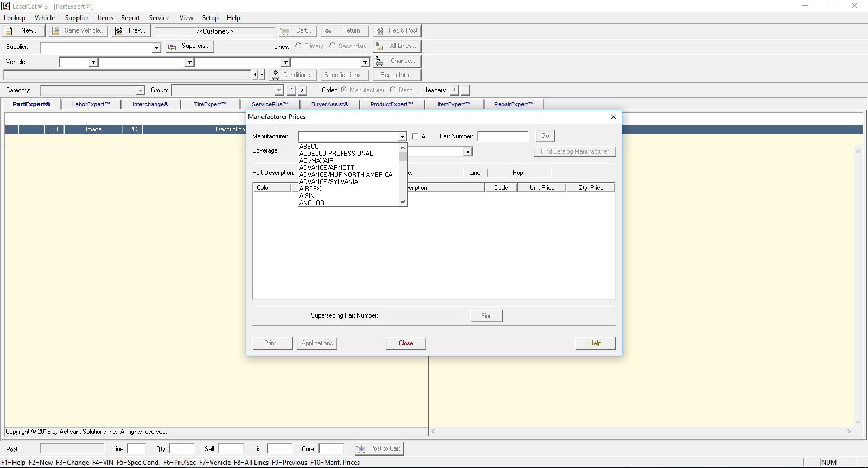Click the expand headers plus button

click(455, 90)
